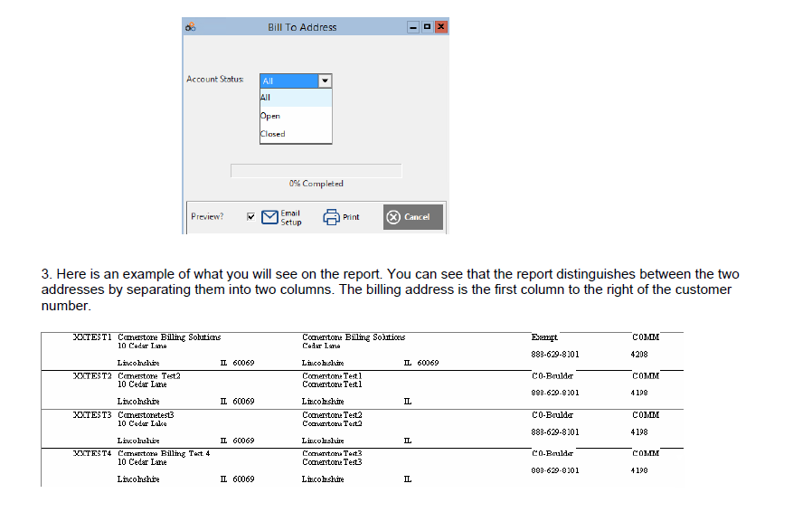Click the 'Account Status:' label

(215, 80)
